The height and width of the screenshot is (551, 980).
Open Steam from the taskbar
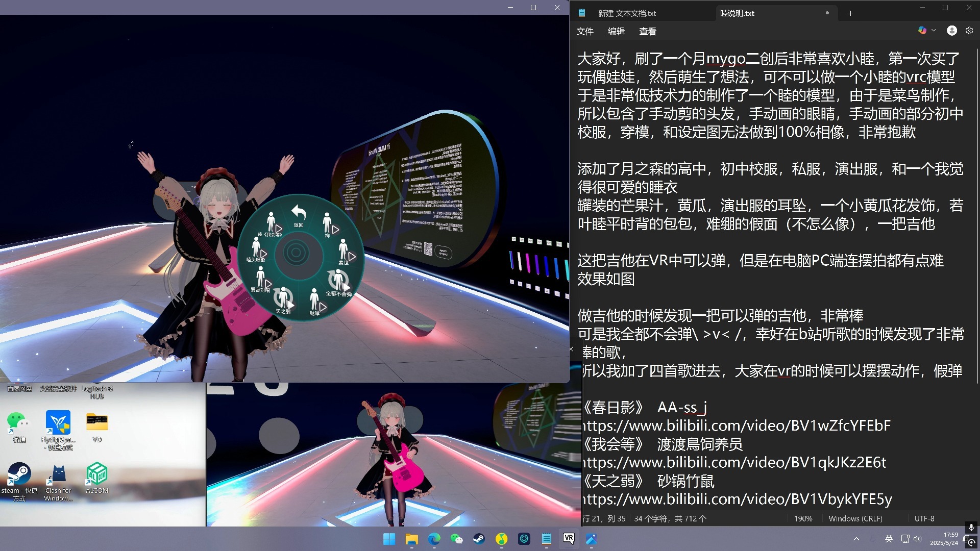pos(479,539)
